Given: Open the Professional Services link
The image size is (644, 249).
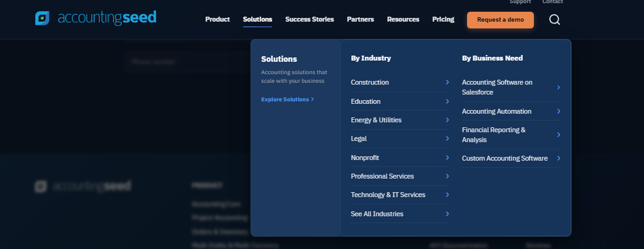Looking at the screenshot, I should pos(400,176).
